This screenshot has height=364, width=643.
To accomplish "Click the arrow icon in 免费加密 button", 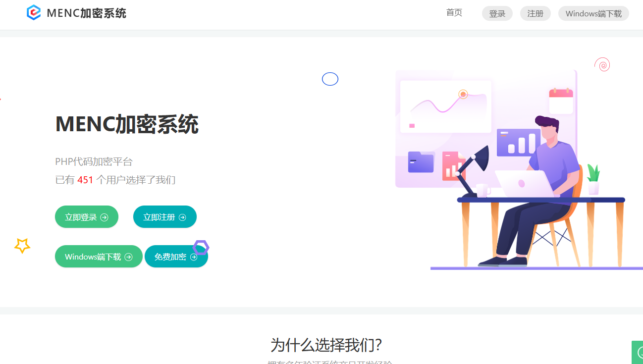I will pos(194,257).
